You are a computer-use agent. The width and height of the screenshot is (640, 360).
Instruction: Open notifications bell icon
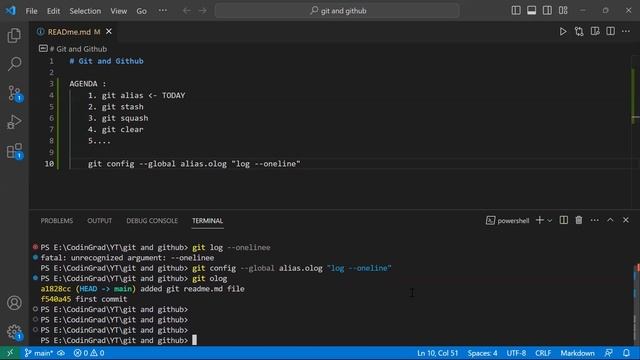pos(626,353)
